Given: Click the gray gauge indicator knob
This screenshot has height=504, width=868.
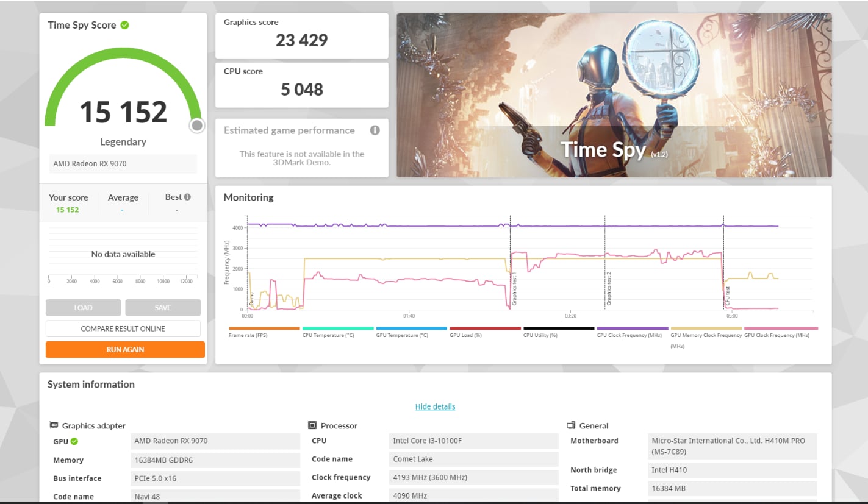Looking at the screenshot, I should tap(196, 126).
